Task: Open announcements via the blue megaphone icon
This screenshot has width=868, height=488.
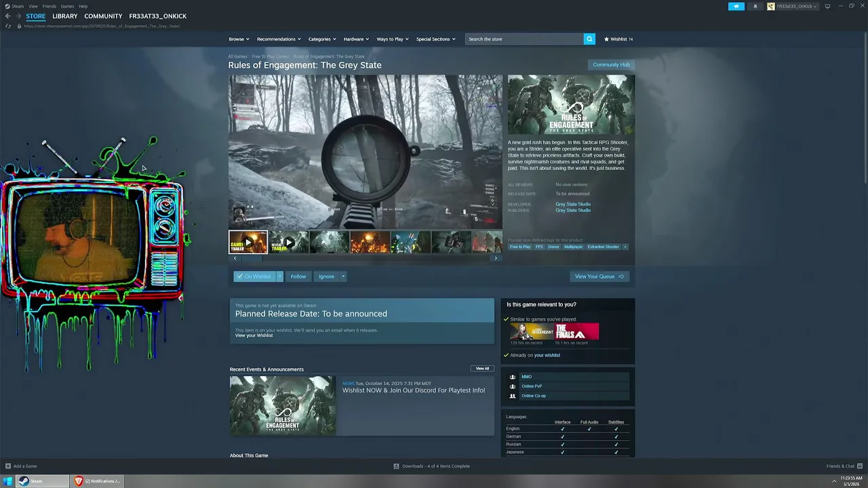Action: pyautogui.click(x=736, y=6)
